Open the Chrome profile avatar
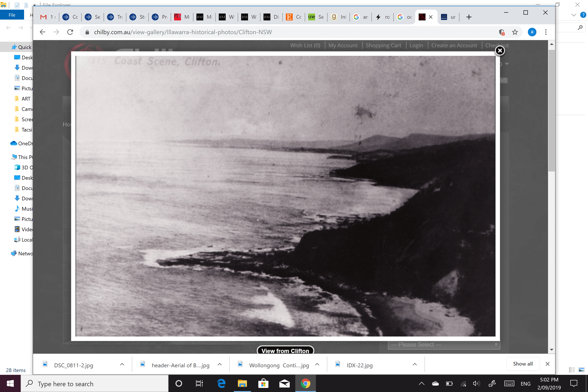This screenshot has width=588, height=392. click(x=532, y=32)
